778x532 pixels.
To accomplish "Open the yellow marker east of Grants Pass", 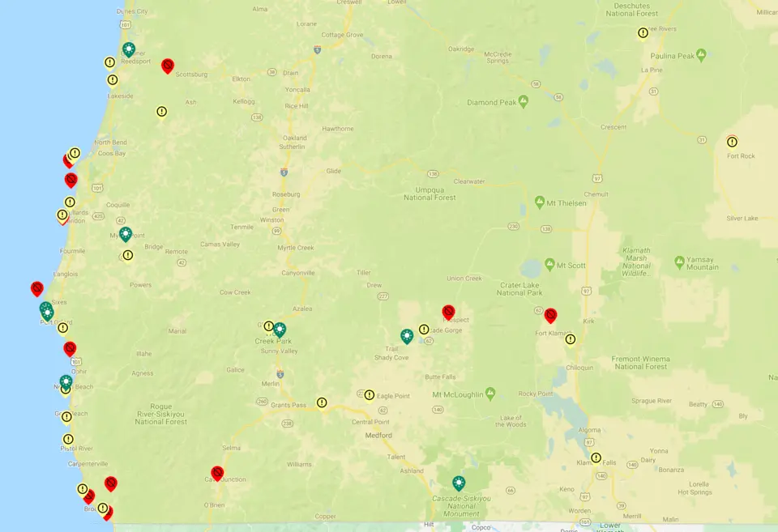I will point(322,402).
